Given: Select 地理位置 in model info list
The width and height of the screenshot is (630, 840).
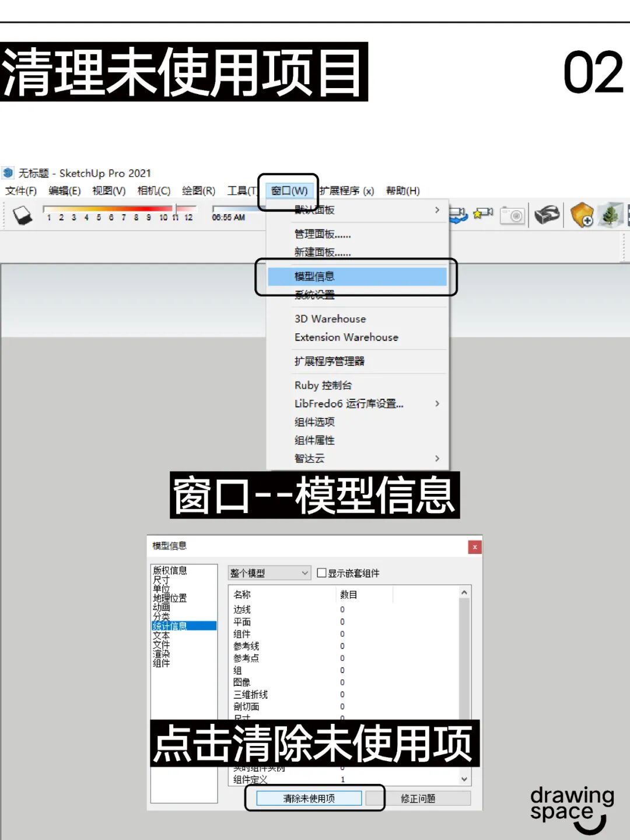Looking at the screenshot, I should (170, 598).
